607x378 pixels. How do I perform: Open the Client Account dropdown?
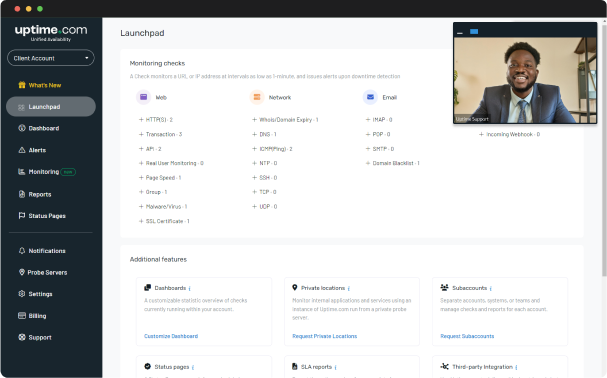[x=51, y=58]
